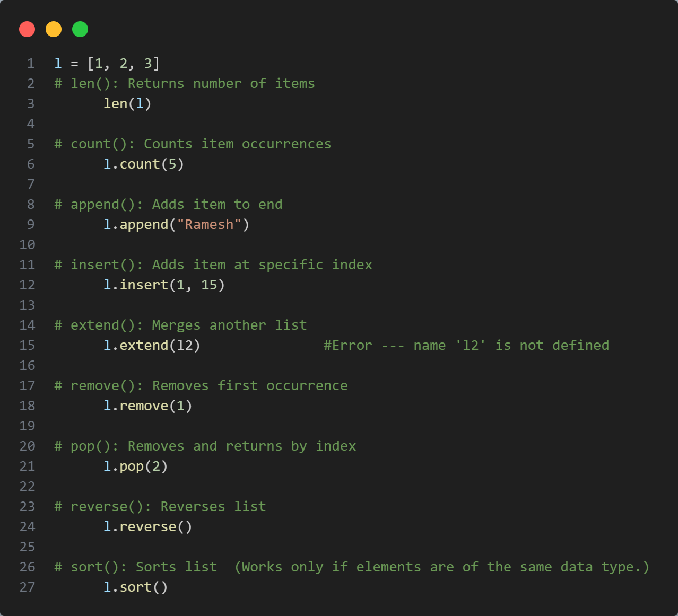
Task: Click the green maximize dot
Action: coord(80,29)
